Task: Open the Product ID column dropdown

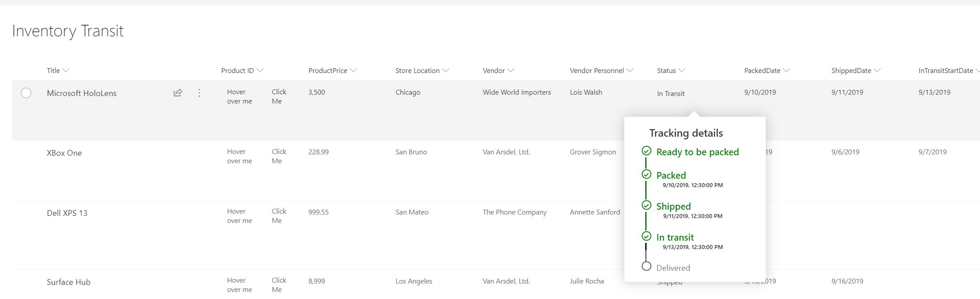Action: pos(260,70)
